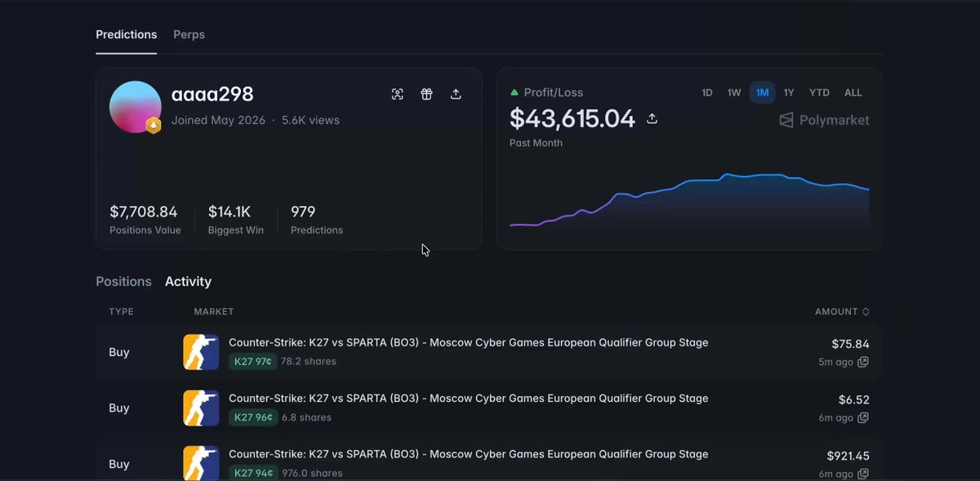
Task: Click the 5.6K views text
Action: tap(311, 120)
